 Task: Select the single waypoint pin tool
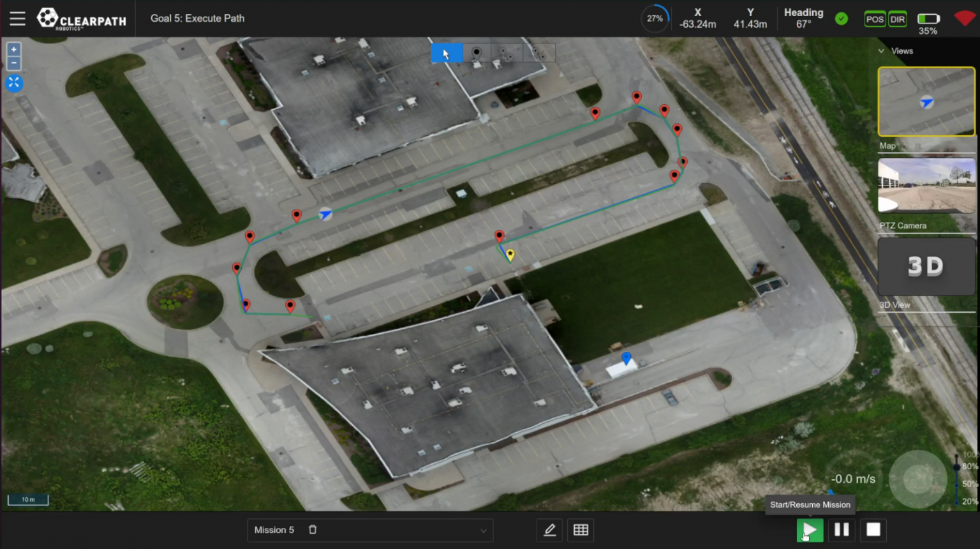(x=476, y=54)
